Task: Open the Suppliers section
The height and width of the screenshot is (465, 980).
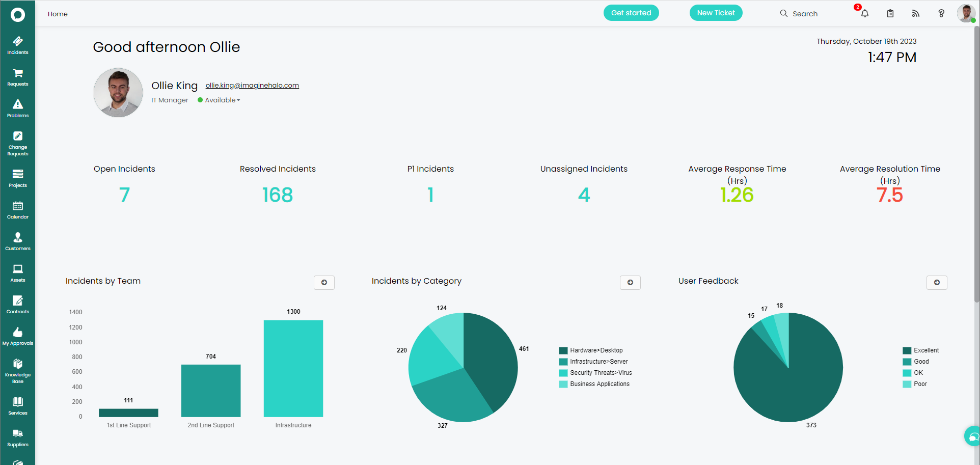Action: pyautogui.click(x=18, y=437)
